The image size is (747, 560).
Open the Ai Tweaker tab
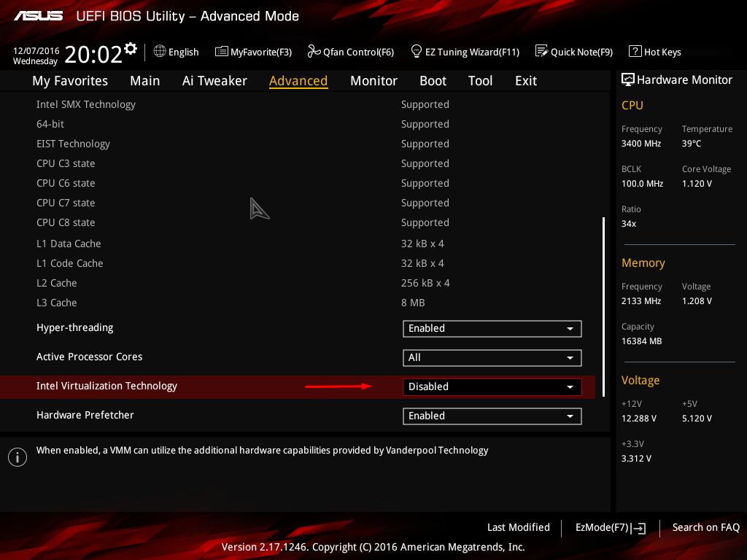coord(214,81)
